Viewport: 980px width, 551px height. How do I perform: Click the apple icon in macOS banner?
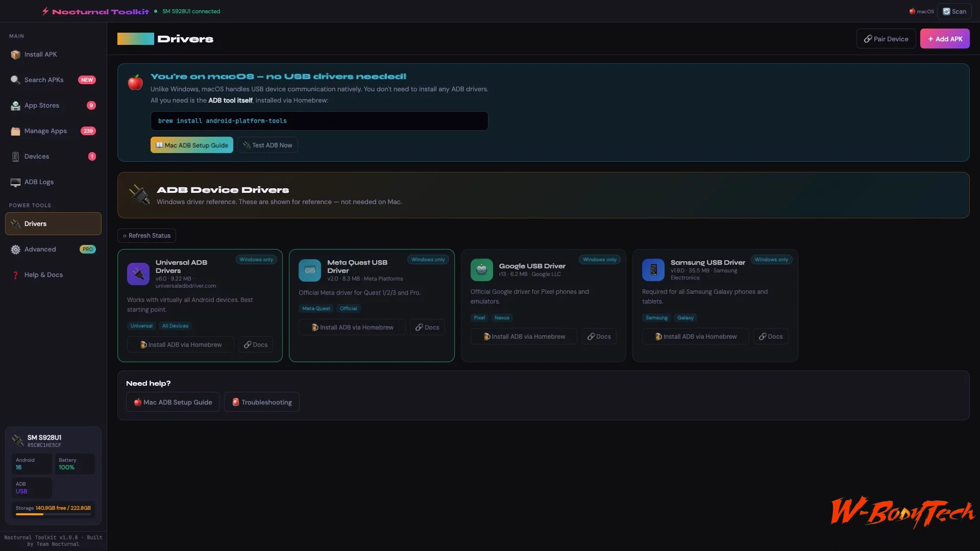coord(135,82)
